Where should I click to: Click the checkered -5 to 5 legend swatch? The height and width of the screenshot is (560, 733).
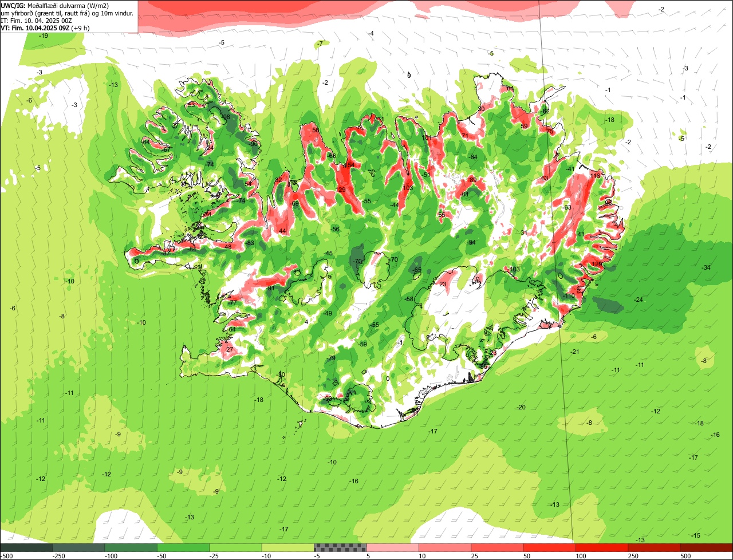click(340, 547)
